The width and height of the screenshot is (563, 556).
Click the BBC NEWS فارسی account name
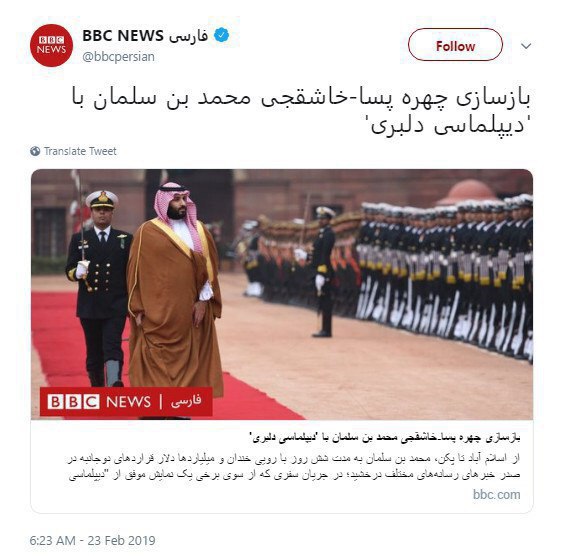point(145,36)
